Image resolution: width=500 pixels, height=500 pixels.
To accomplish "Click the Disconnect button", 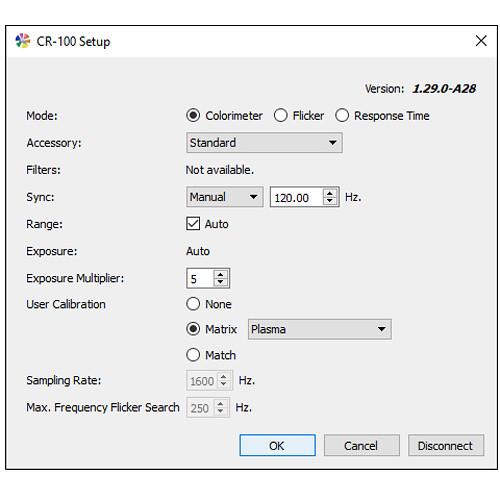I will click(x=446, y=445).
